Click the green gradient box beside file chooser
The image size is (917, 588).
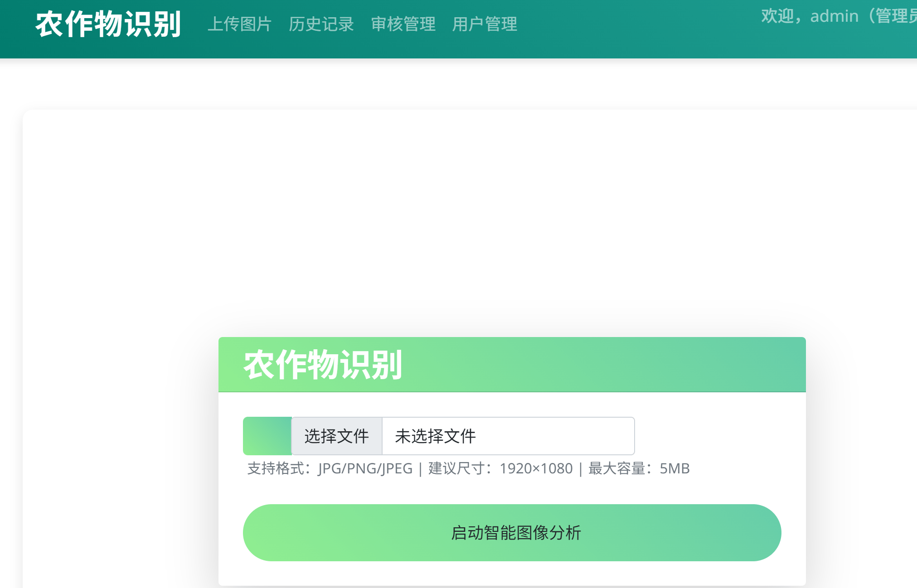click(267, 436)
